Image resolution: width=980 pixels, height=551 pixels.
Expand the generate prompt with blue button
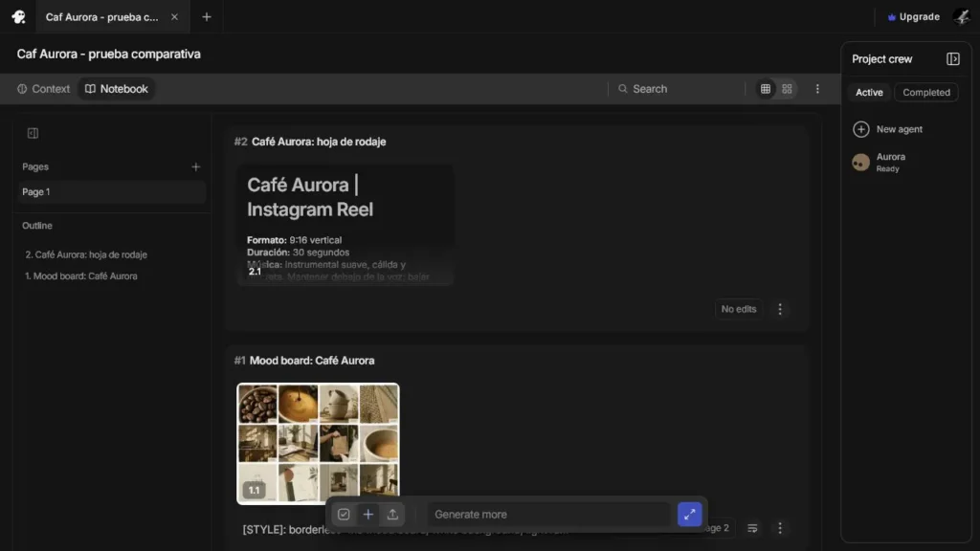(x=689, y=514)
